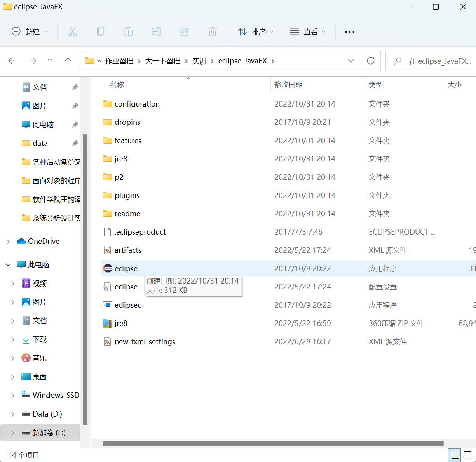The image size is (476, 462).
Task: Go back with the left arrow
Action: tap(12, 61)
